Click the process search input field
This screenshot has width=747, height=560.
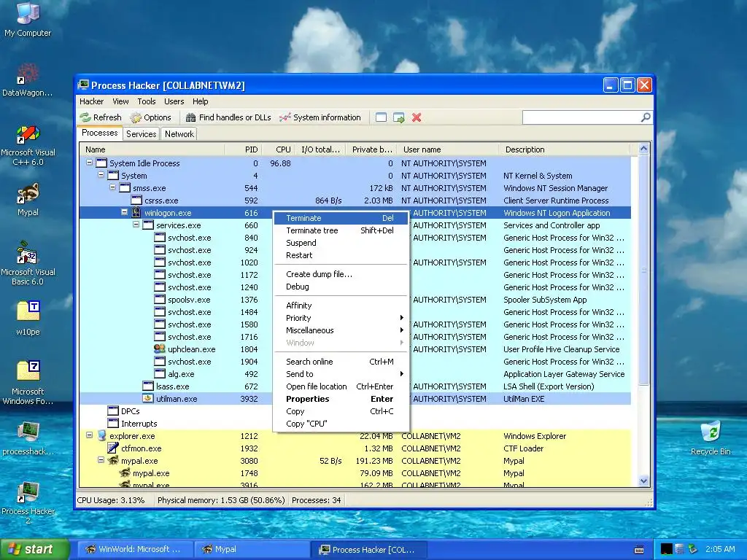(581, 117)
